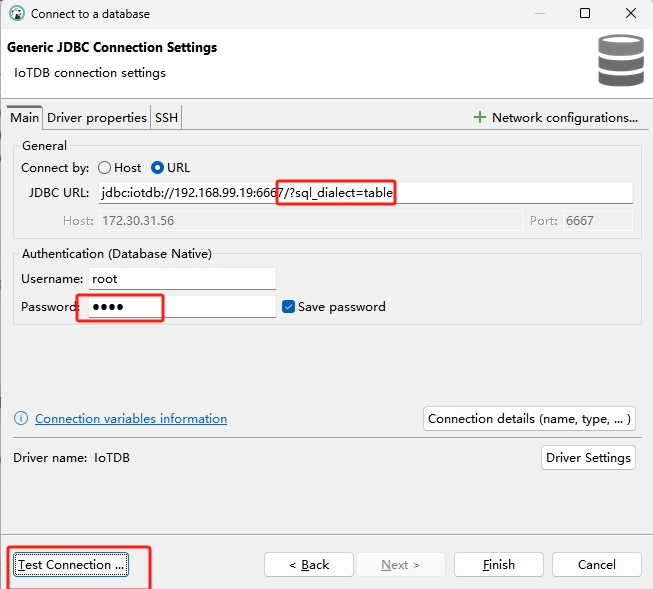Viewport: 653px width, 589px height.
Task: Open the SSH tab
Action: (166, 118)
